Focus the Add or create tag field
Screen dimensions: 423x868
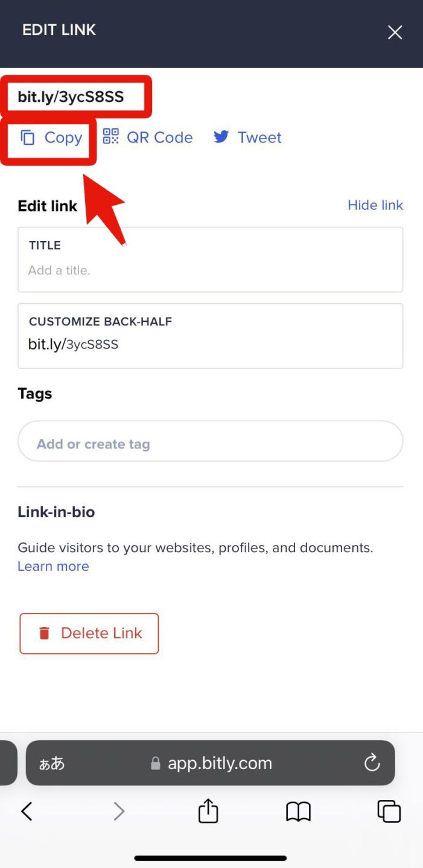pyautogui.click(x=210, y=444)
